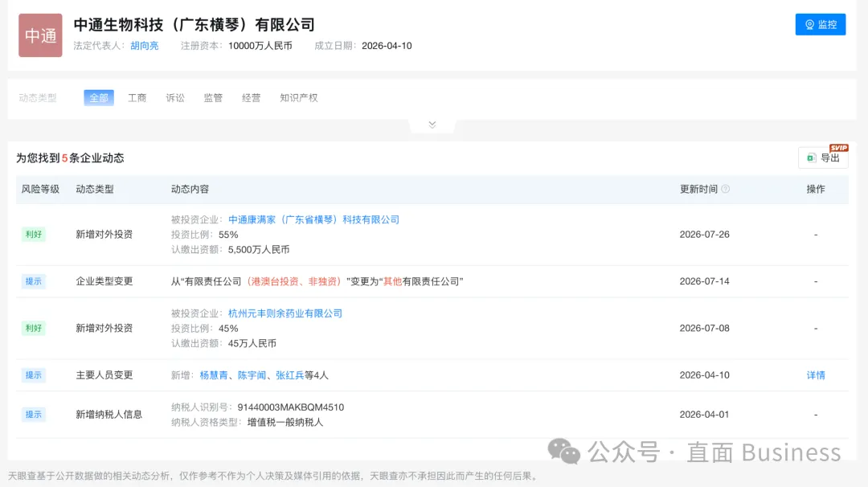Select the 知识产权 filter tab
Screen dimensions: 868x487
pos(299,98)
